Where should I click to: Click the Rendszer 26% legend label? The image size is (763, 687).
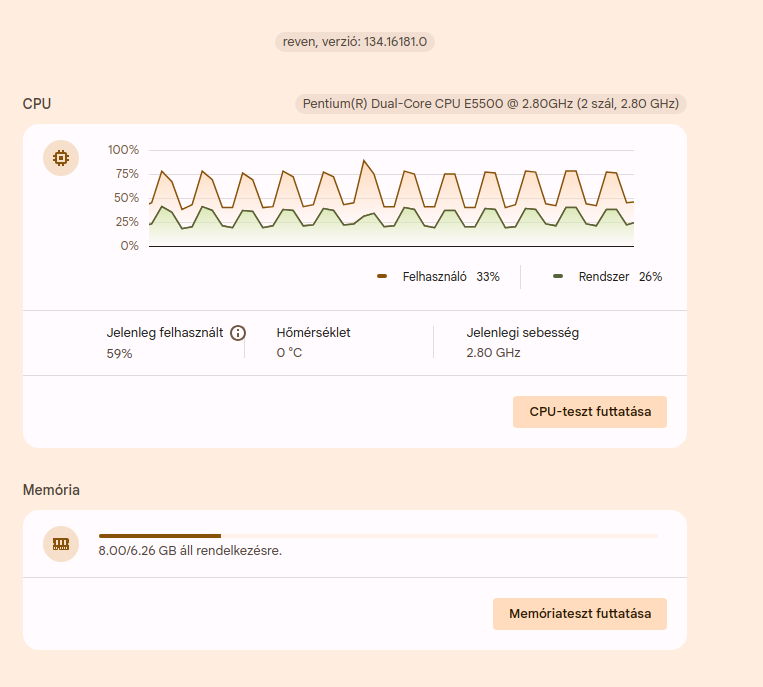pyautogui.click(x=620, y=277)
